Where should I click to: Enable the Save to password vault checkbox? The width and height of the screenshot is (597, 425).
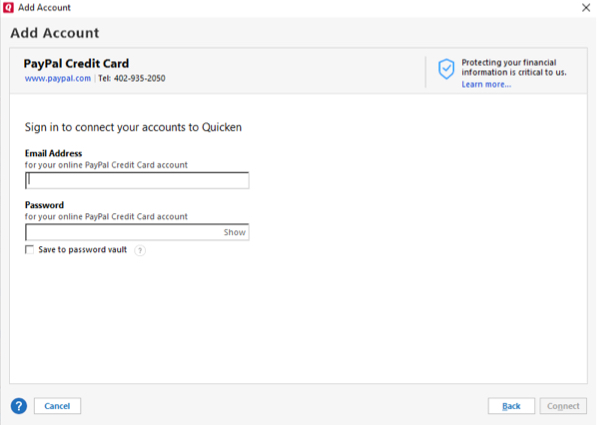(x=29, y=249)
